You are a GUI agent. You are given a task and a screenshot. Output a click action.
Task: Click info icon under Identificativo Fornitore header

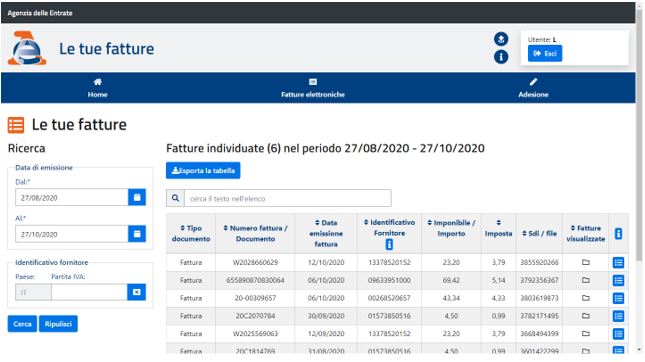click(389, 244)
